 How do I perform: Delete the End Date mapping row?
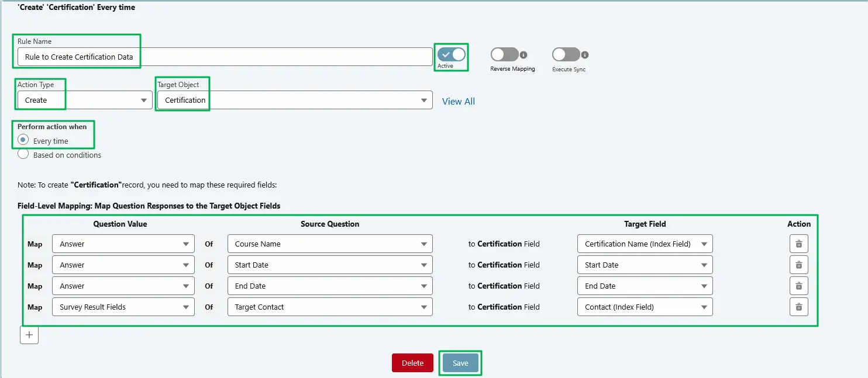[x=798, y=286]
